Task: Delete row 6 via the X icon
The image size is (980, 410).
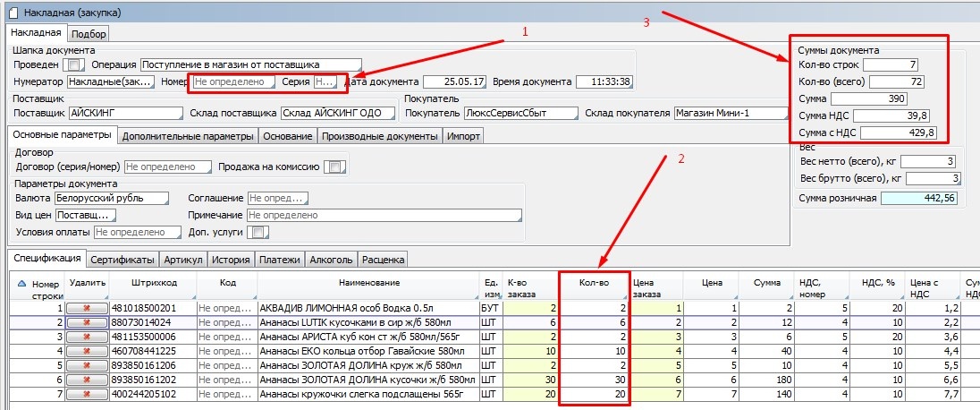Action: pyautogui.click(x=87, y=380)
